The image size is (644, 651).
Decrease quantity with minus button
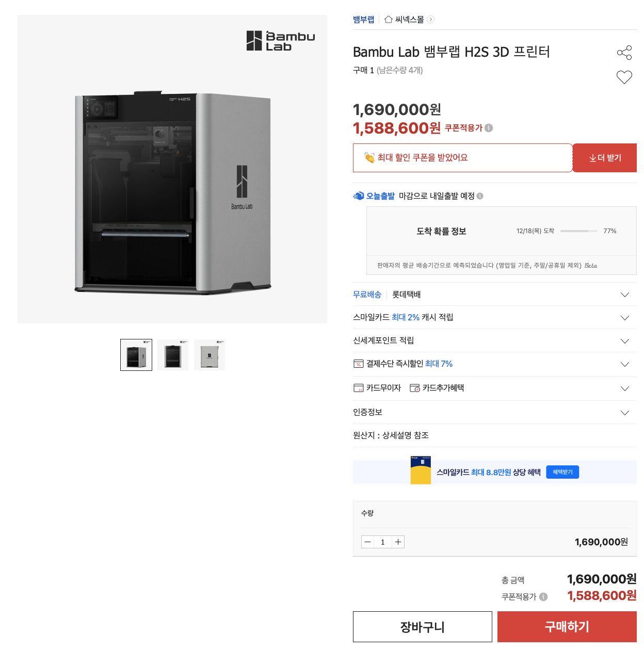pyautogui.click(x=368, y=542)
